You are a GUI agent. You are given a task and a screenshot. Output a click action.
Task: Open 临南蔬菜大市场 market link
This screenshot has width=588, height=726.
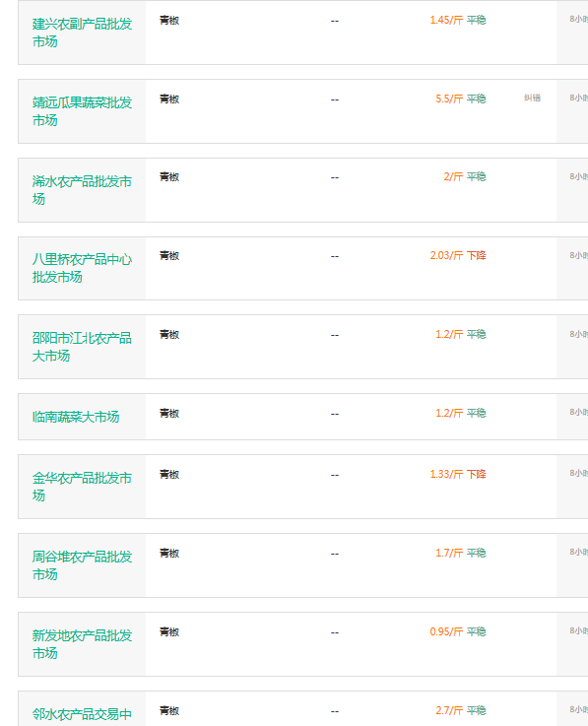pos(76,417)
